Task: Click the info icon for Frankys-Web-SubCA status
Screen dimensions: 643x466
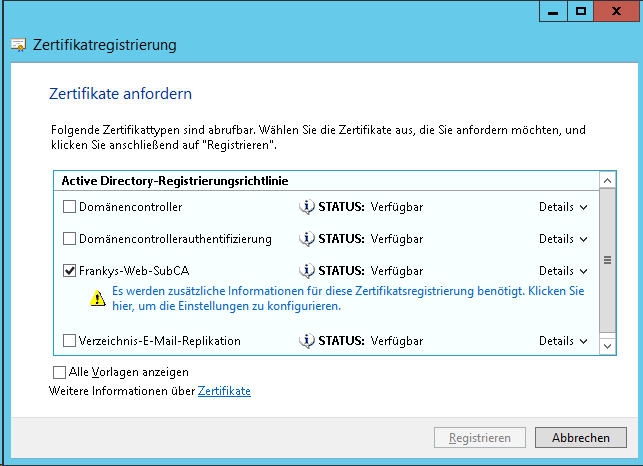Action: 307,271
